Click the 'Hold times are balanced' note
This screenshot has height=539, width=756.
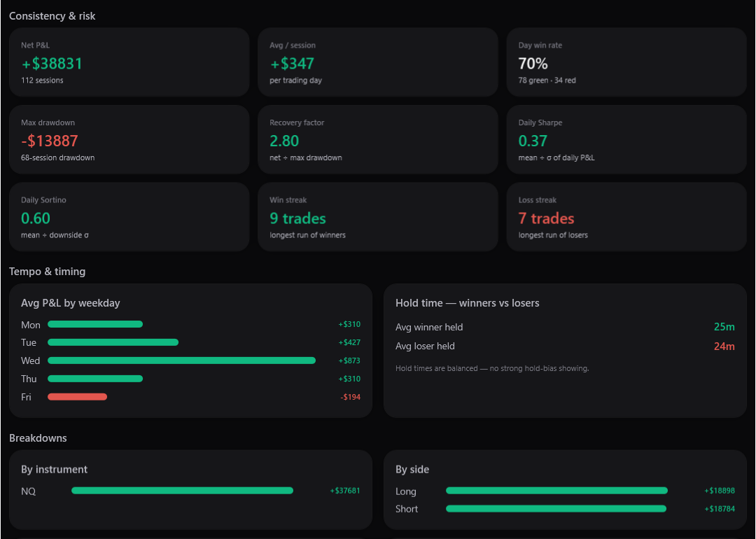coord(492,368)
